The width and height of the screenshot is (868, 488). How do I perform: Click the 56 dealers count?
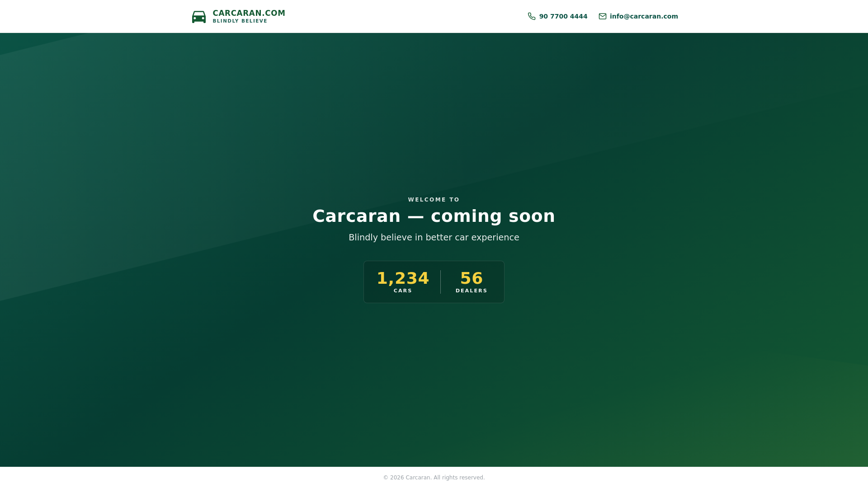pos(472,278)
